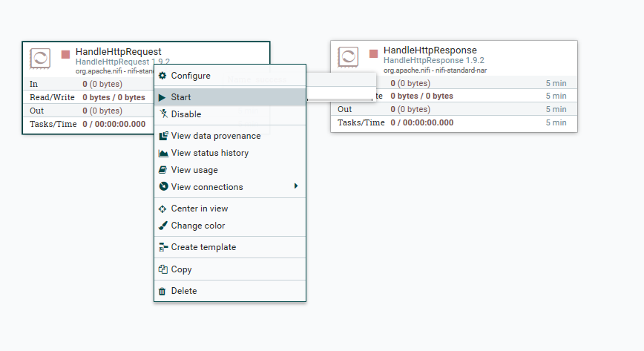The height and width of the screenshot is (351, 644).
Task: Click the HandleHttpResponse processor title
Action: click(430, 50)
